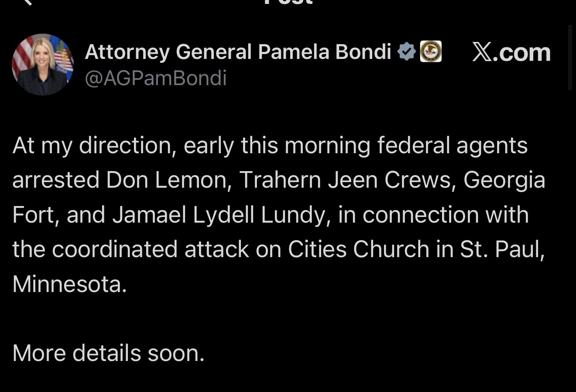The image size is (576, 392).
Task: Click 'St. Paul,' in the post text
Action: [502, 249]
